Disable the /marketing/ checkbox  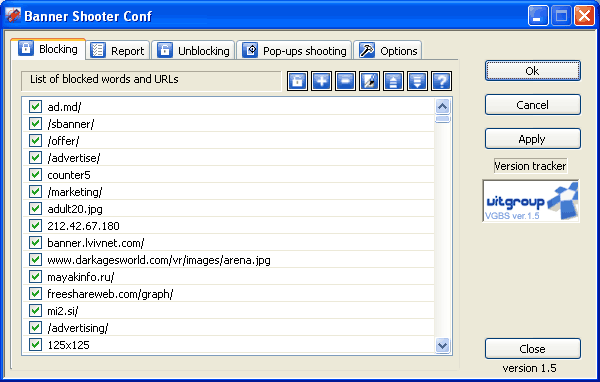point(35,191)
